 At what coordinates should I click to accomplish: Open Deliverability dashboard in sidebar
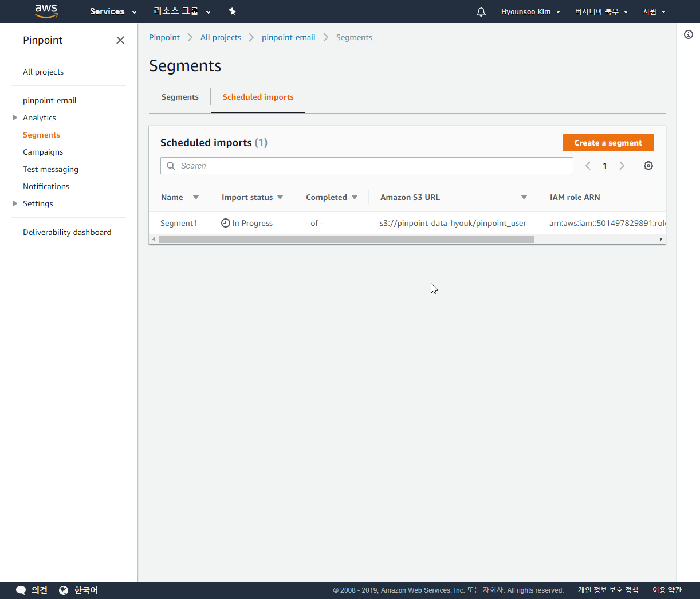67,232
